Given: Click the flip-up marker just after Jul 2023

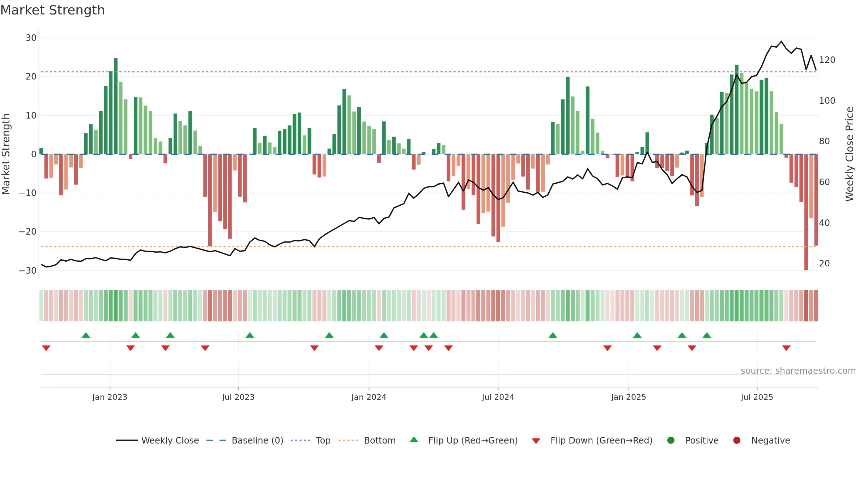Looking at the screenshot, I should point(250,335).
